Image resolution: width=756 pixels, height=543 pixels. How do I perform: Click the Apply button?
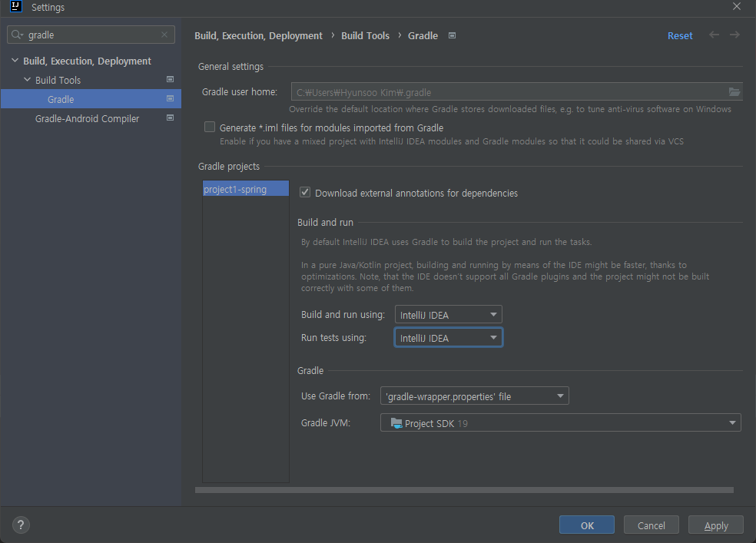(716, 525)
